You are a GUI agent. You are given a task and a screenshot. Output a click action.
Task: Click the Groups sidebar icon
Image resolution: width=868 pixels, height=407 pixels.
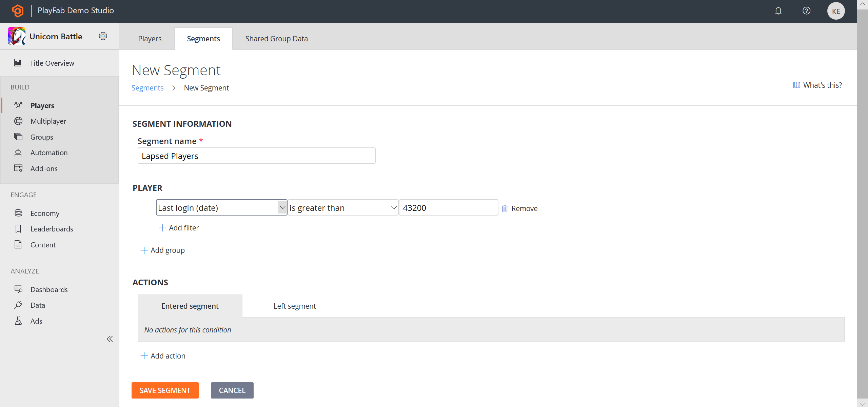tap(18, 137)
